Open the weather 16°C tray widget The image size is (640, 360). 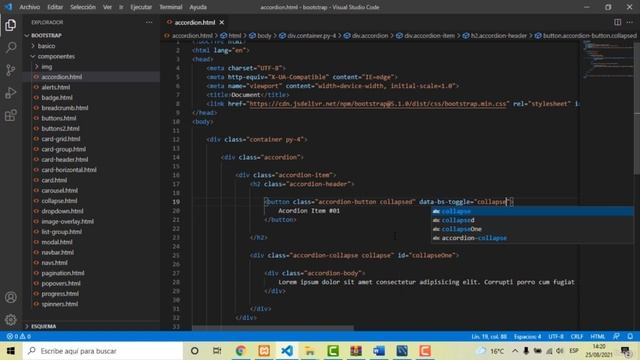[x=491, y=351]
